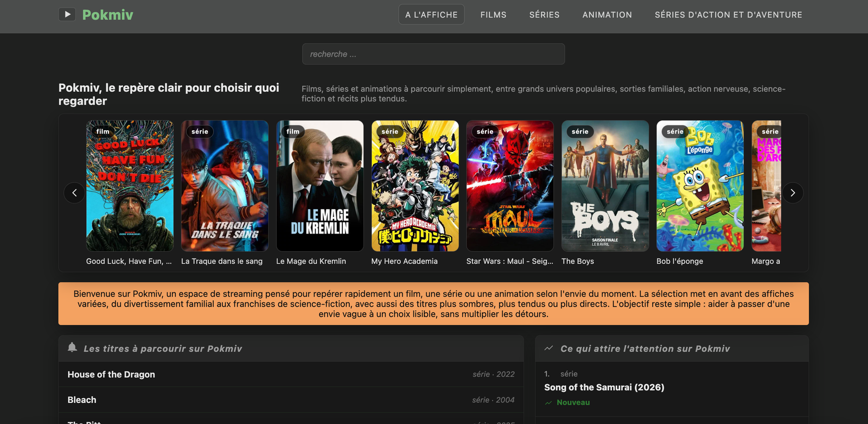Screen dimensions: 868x424
Task: Click the orange Bienvenue sur Pokmiv banner
Action: coord(433,303)
